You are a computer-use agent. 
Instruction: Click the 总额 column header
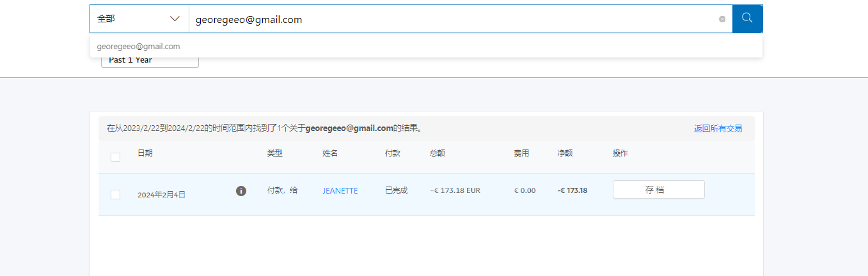(438, 153)
